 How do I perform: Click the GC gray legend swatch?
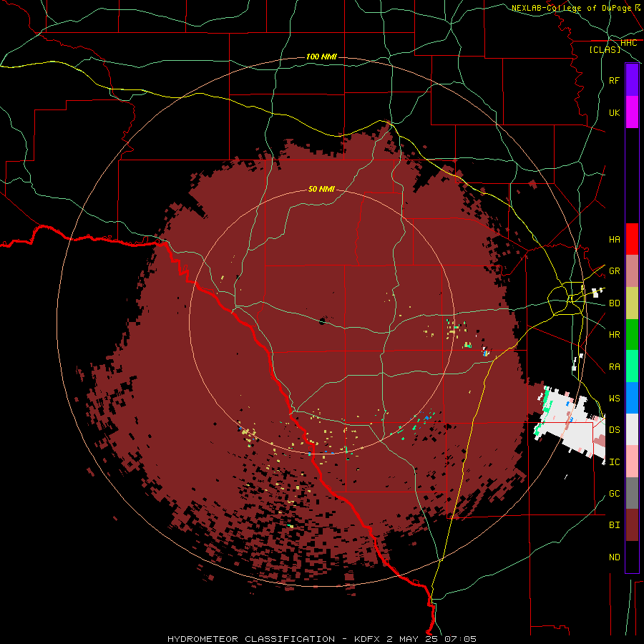[632, 493]
